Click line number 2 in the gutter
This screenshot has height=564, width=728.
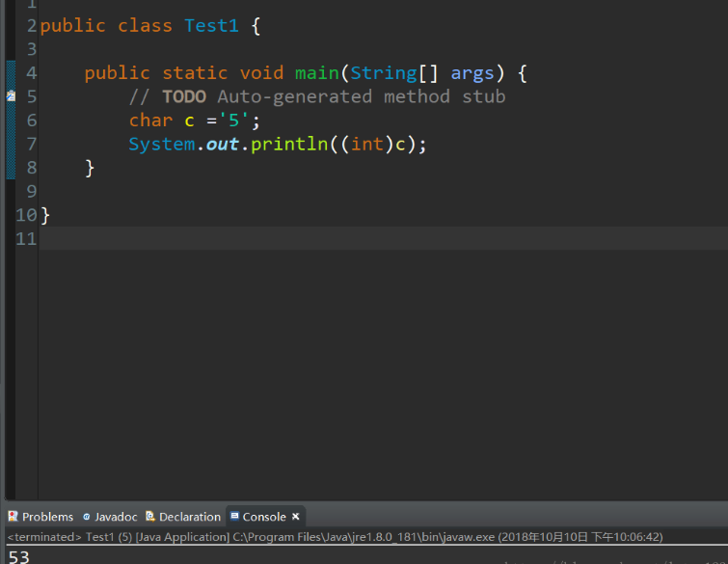(x=31, y=26)
